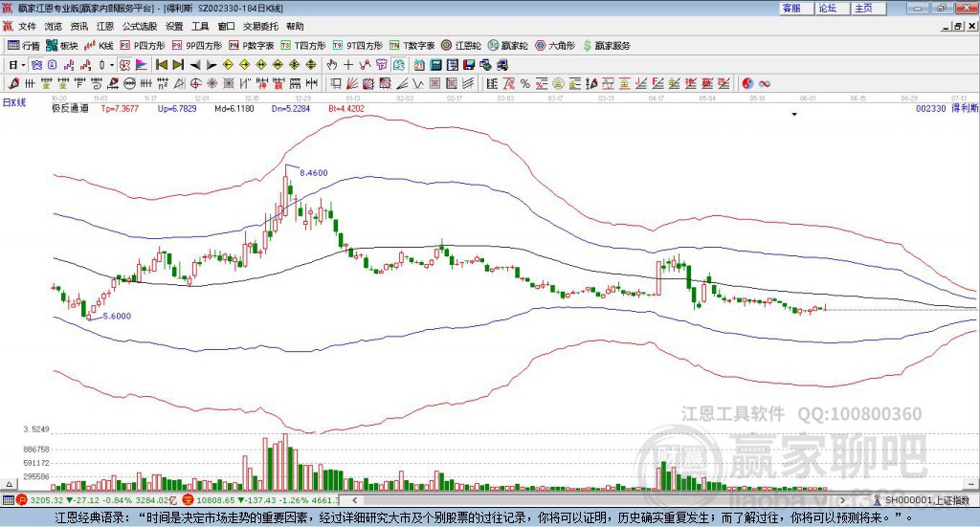Select the n² square cycle tool
The width and height of the screenshot is (980, 527).
coord(163,83)
